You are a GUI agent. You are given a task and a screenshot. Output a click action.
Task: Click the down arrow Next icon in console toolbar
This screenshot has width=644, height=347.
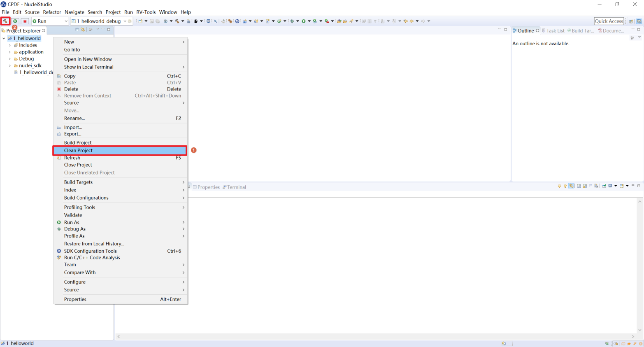tap(559, 186)
